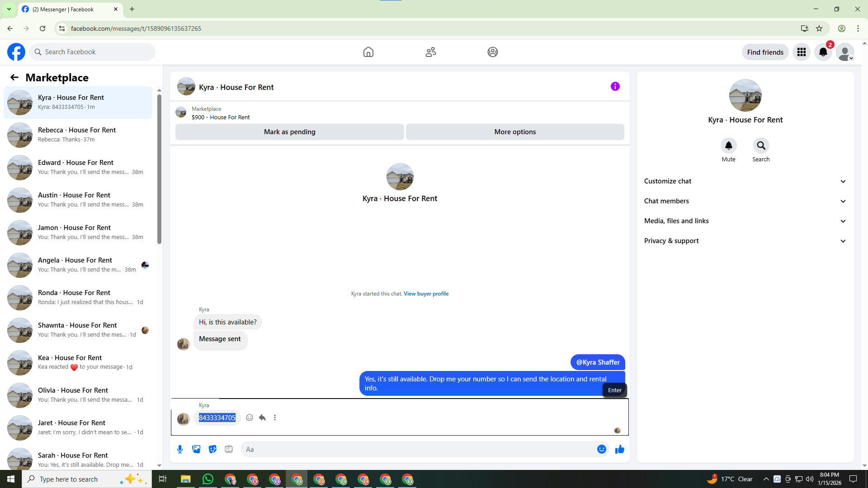This screenshot has width=868, height=488.
Task: Go to the Facebook Home tab
Action: (368, 52)
